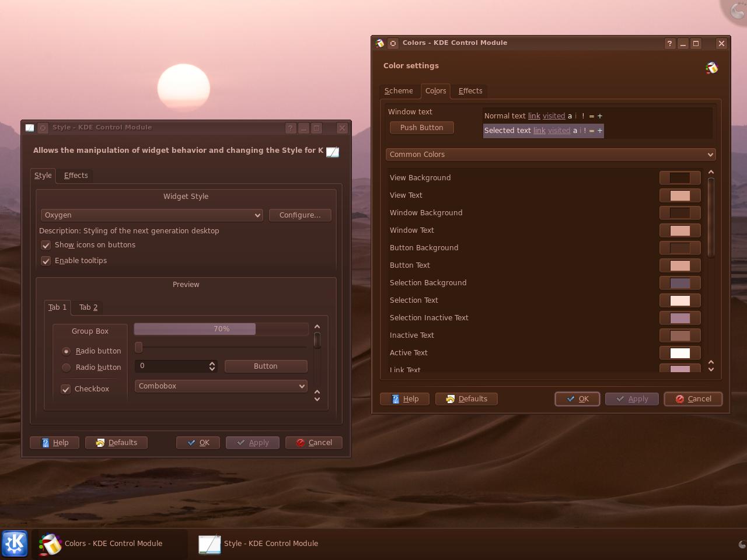Click the Button Text color swatch

click(680, 265)
